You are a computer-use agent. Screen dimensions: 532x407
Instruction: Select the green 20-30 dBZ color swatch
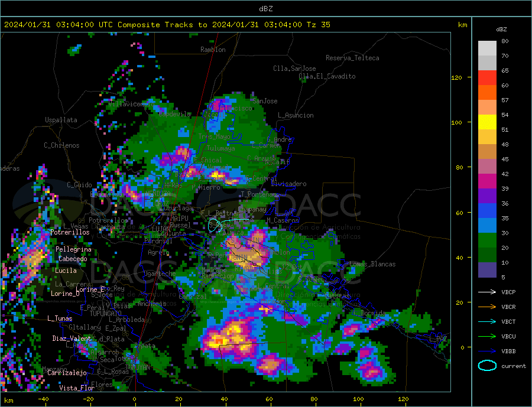[487, 240]
